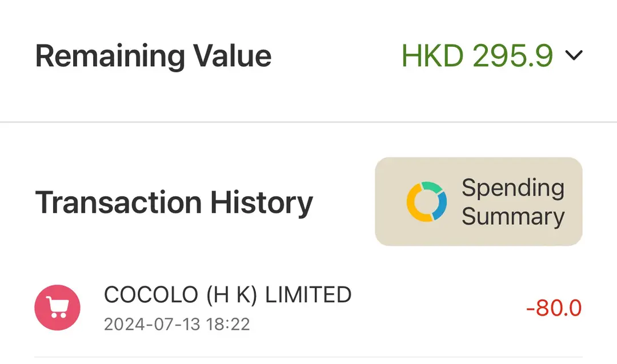Click the HKD 295.9 balance amount
The image size is (617, 364).
coord(477,55)
